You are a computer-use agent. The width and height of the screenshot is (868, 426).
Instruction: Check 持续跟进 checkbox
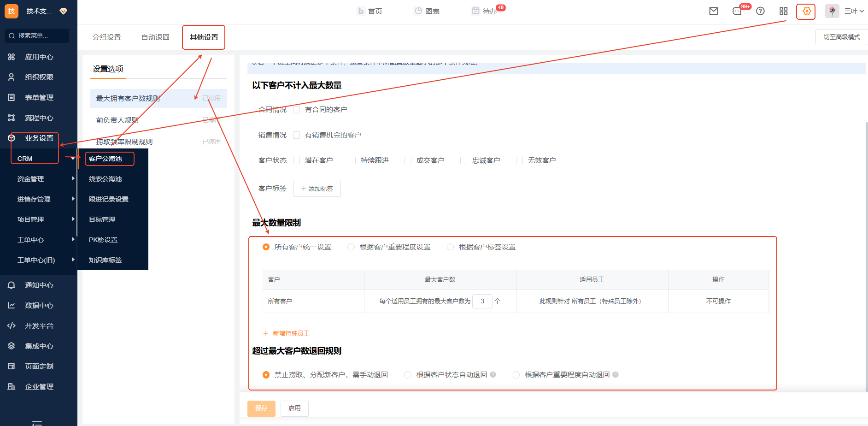(x=352, y=160)
